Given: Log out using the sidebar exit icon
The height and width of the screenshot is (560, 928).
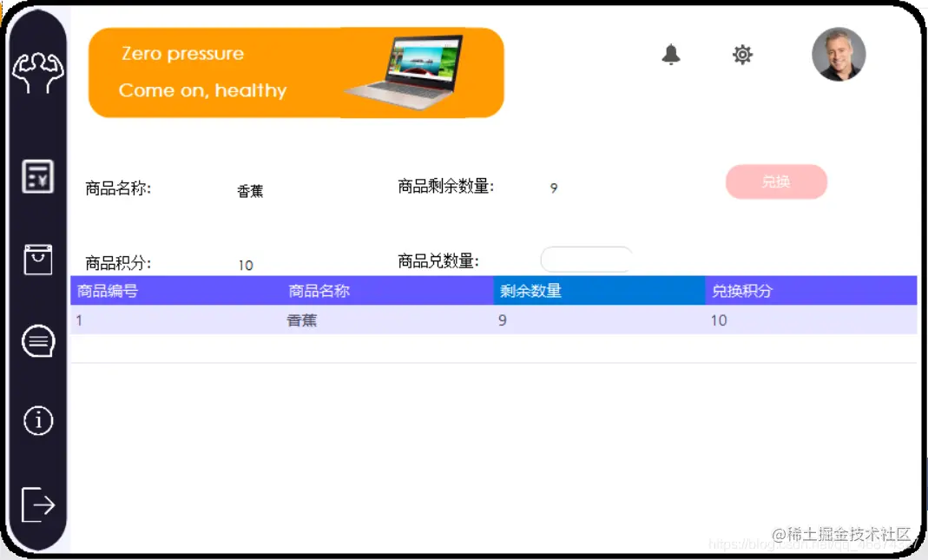Looking at the screenshot, I should (37, 504).
